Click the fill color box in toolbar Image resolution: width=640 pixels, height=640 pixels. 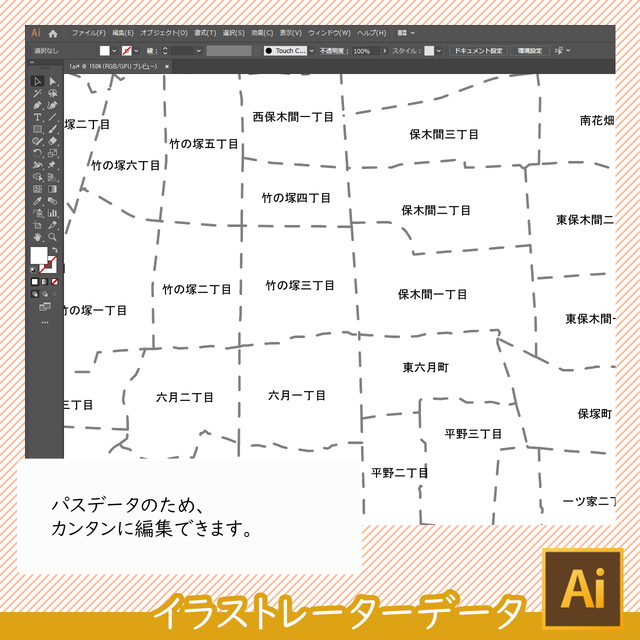tap(39, 256)
